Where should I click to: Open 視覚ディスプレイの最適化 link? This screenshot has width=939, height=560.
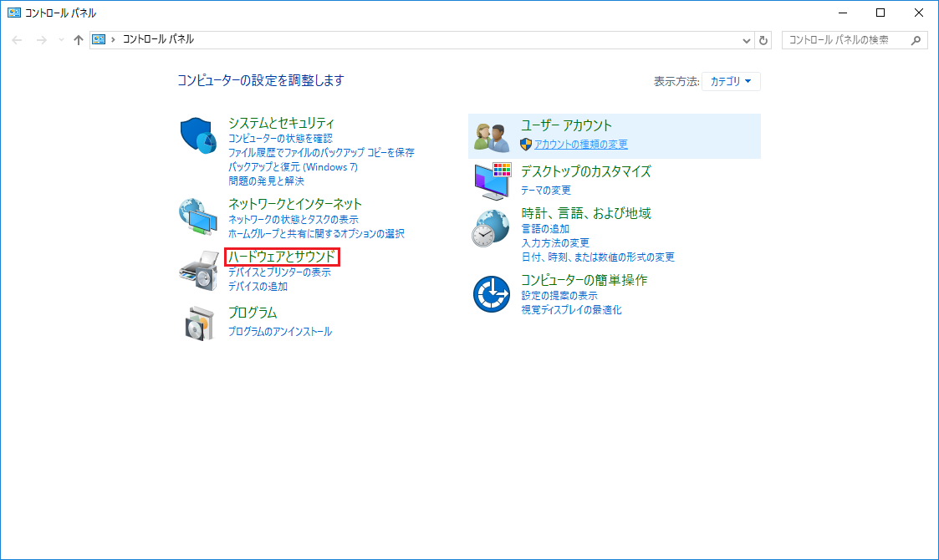571,310
